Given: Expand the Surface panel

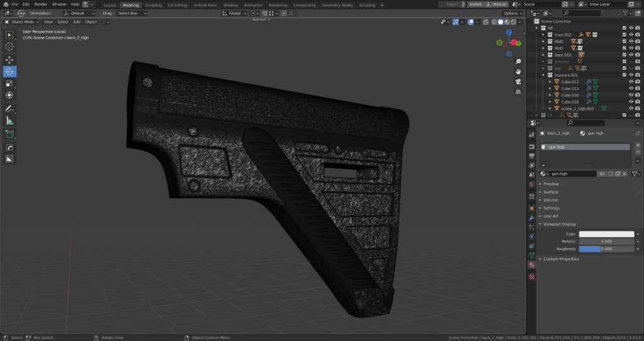Looking at the screenshot, I should (x=550, y=192).
